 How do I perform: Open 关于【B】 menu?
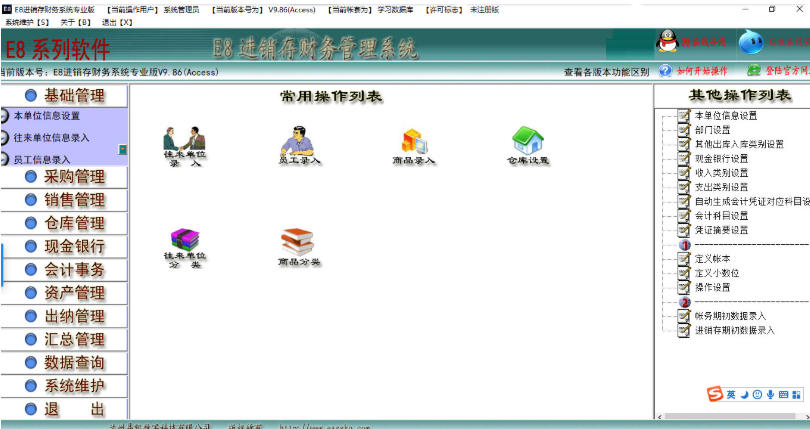[75, 22]
